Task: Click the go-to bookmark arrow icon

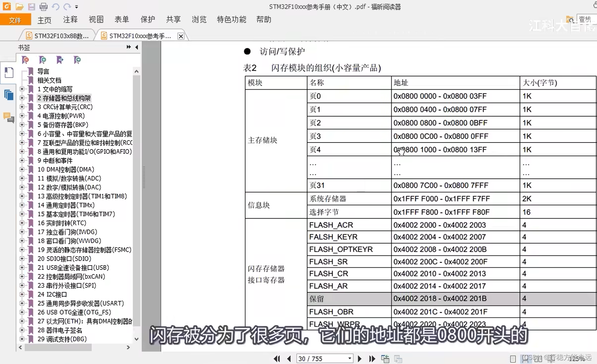Action: [60, 60]
